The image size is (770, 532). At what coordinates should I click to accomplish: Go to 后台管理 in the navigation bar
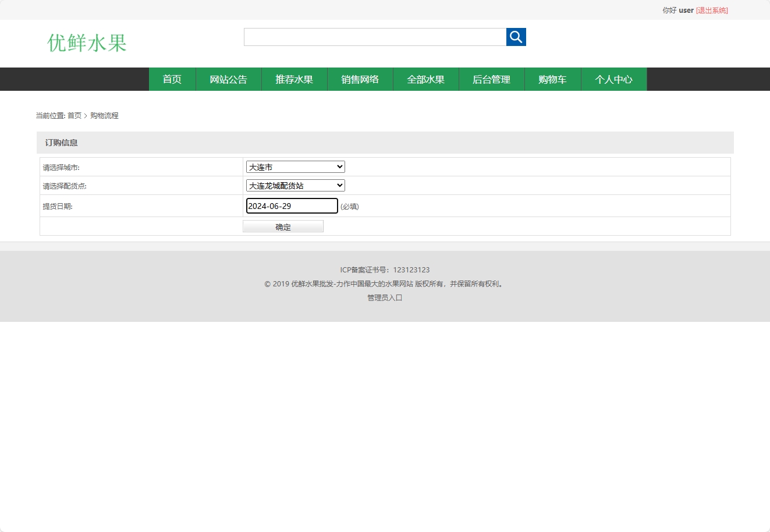point(492,79)
